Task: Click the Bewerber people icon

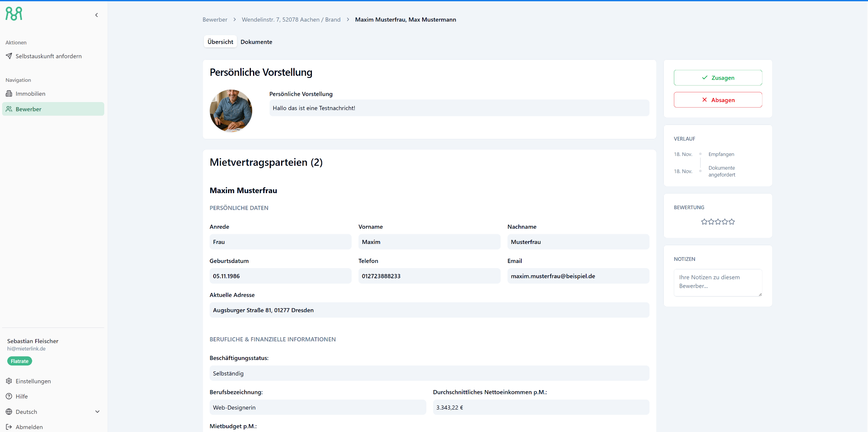Action: pos(9,109)
